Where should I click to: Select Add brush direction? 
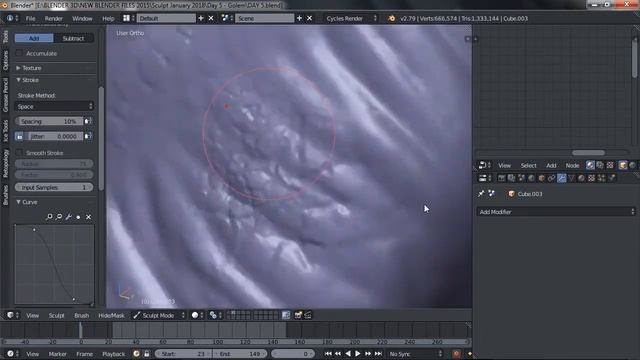[34, 38]
